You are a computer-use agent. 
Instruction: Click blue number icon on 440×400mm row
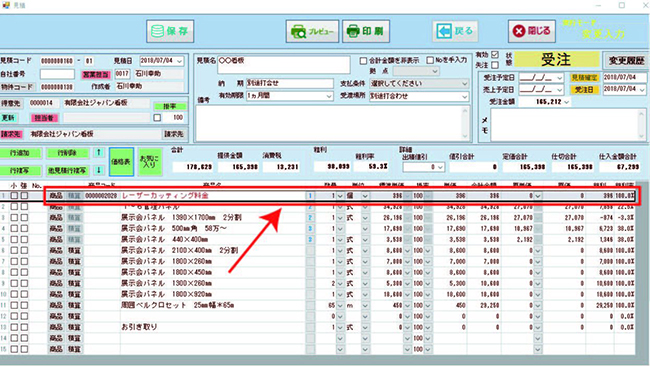click(x=310, y=240)
